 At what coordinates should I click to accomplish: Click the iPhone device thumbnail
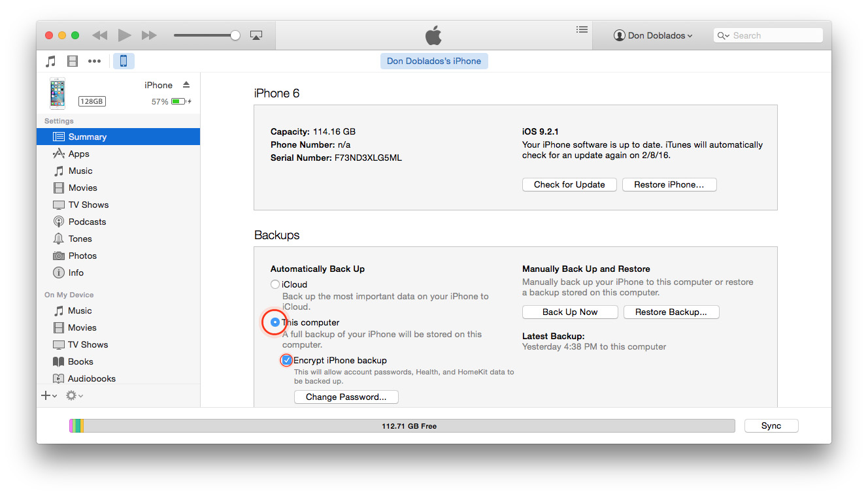click(x=58, y=93)
